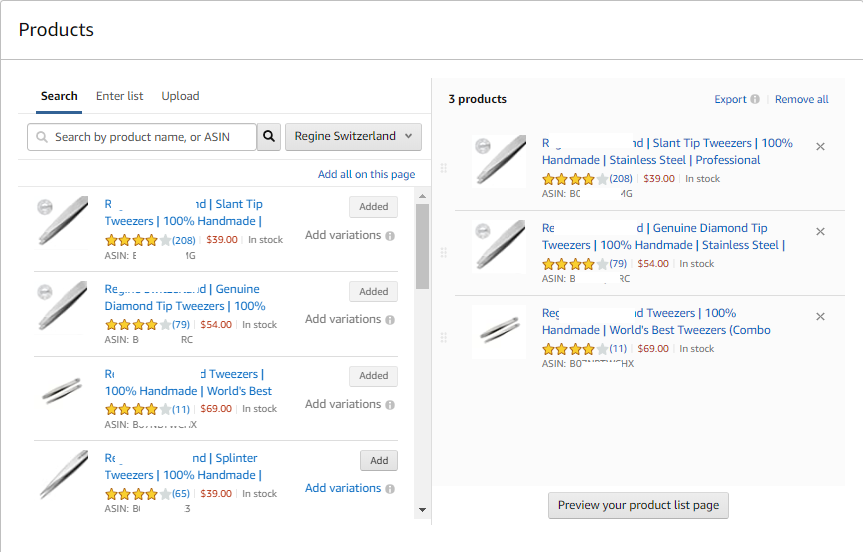Screen dimensions: 863x552
Task: Open Slant Tip Tweezers title in search results
Action: 184,212
